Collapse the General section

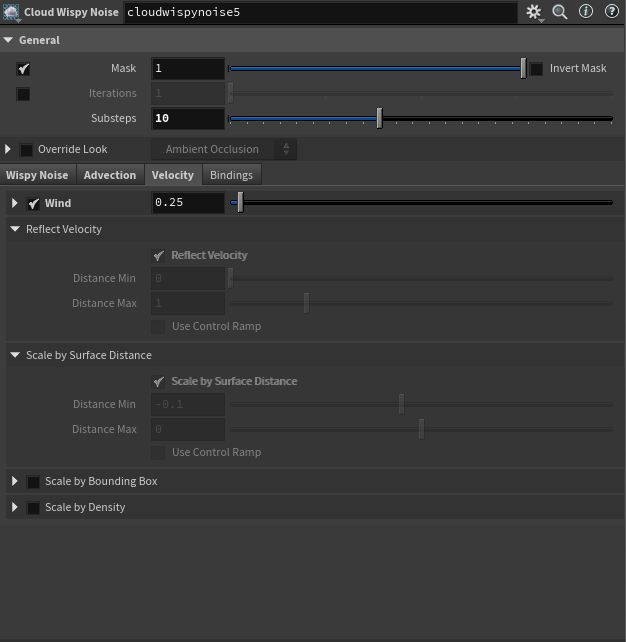(x=8, y=40)
